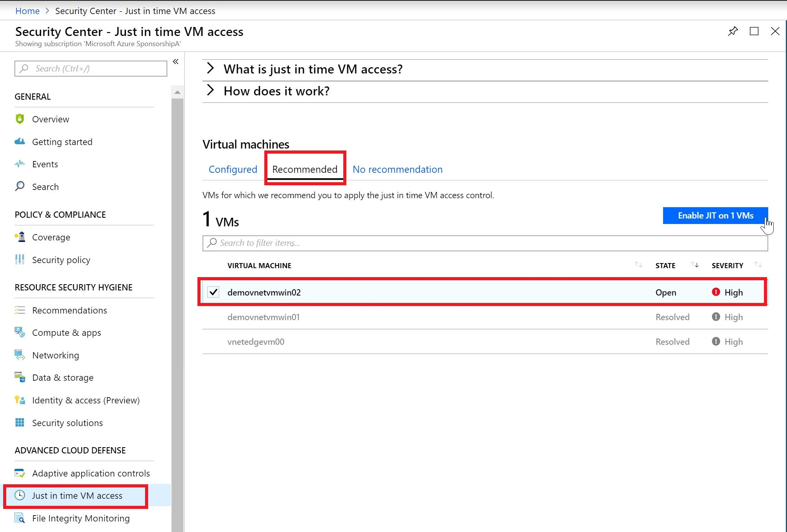The height and width of the screenshot is (532, 787).
Task: Sort by Virtual Machine column arrows
Action: click(638, 265)
